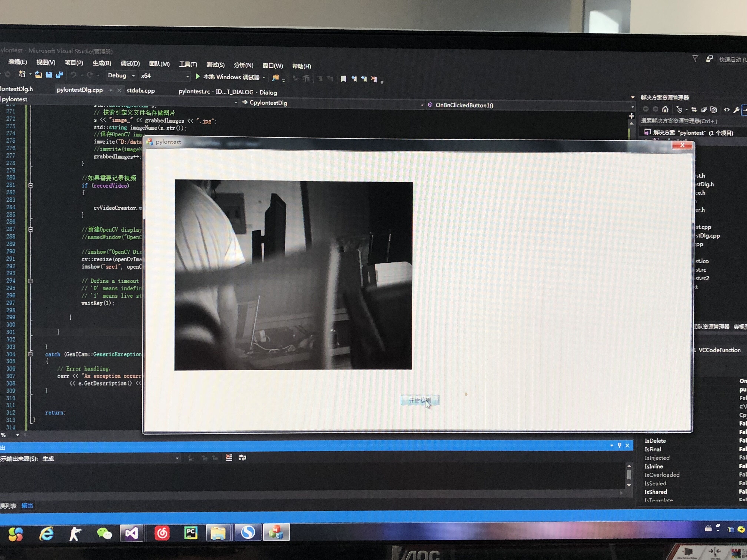Switch to the stdafx.cpp tab
Image resolution: width=747 pixels, height=560 pixels.
click(140, 91)
